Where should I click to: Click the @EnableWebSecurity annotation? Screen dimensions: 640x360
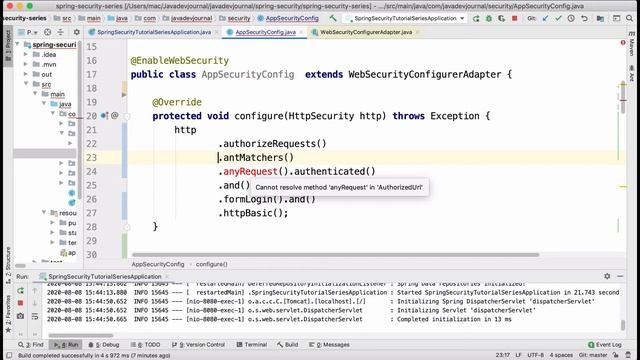click(x=180, y=60)
